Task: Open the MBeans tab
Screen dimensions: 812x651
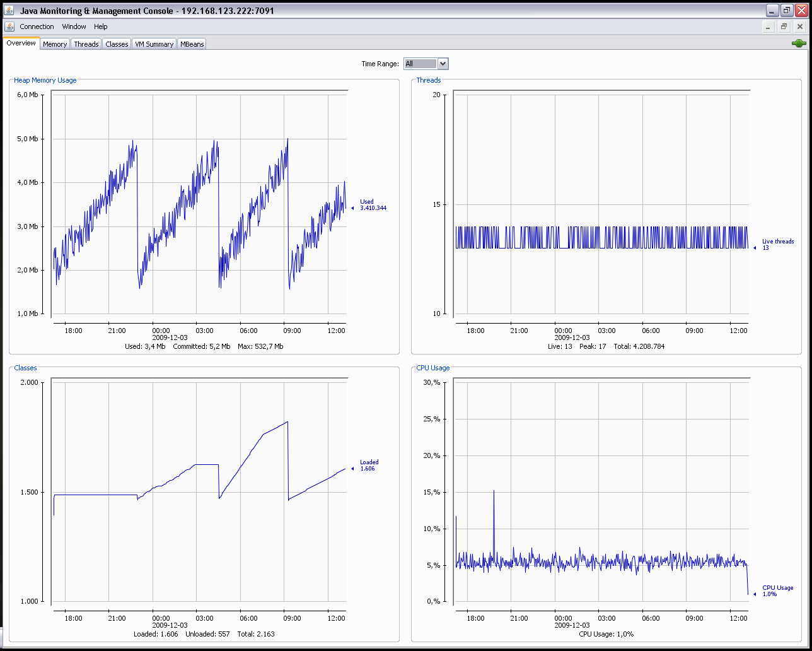Action: [192, 44]
